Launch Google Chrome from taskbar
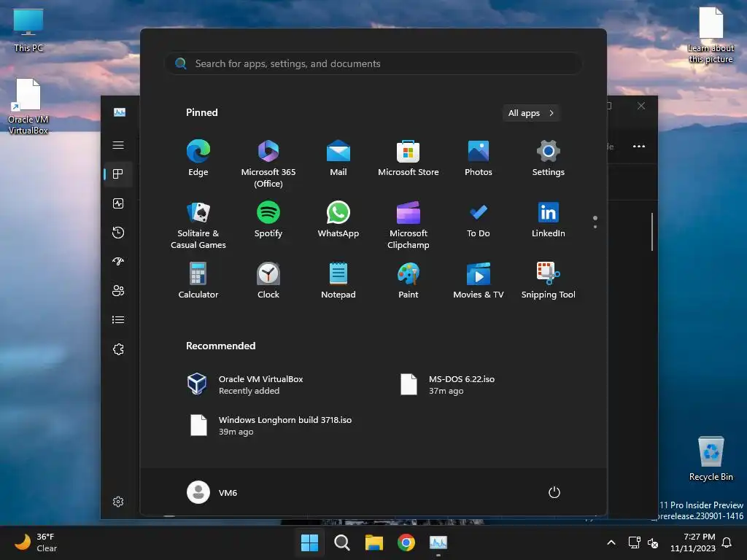747x560 pixels. tap(406, 542)
